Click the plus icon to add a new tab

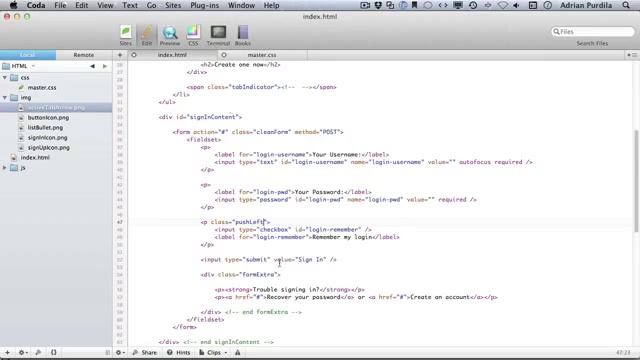pos(120,55)
